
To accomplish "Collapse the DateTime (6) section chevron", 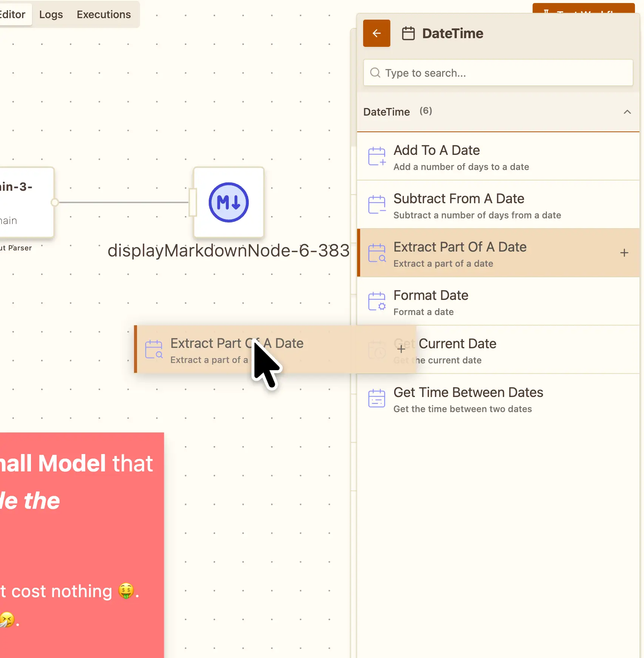I will point(627,112).
